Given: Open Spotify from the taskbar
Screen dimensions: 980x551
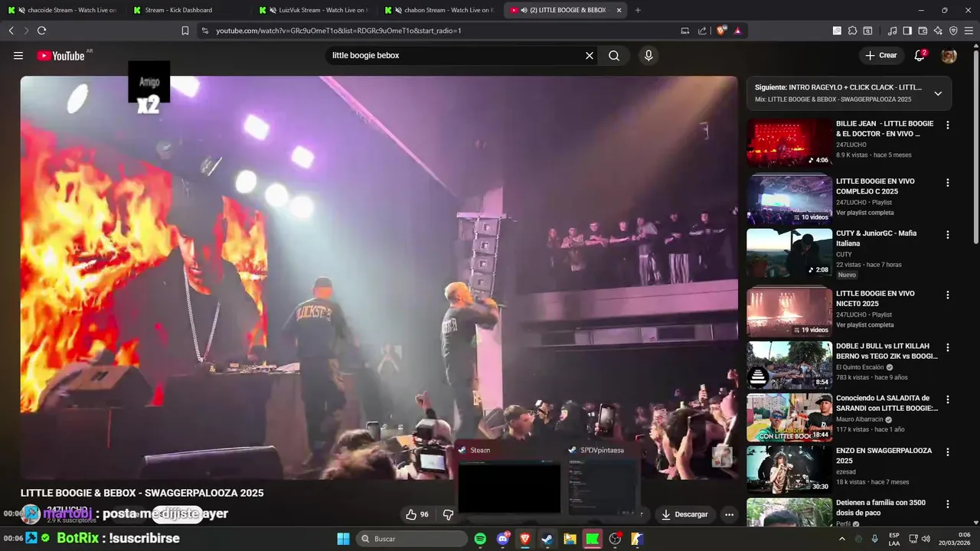Looking at the screenshot, I should (x=480, y=539).
